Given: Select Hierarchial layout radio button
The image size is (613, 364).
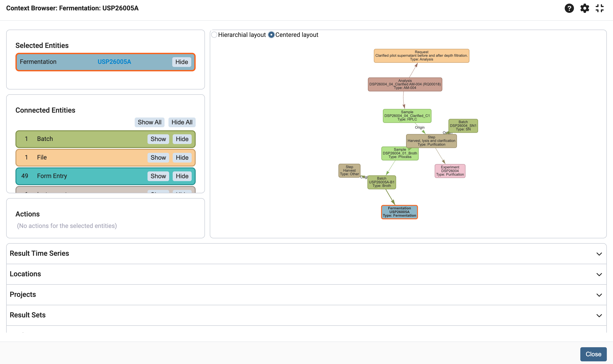Looking at the screenshot, I should (214, 35).
